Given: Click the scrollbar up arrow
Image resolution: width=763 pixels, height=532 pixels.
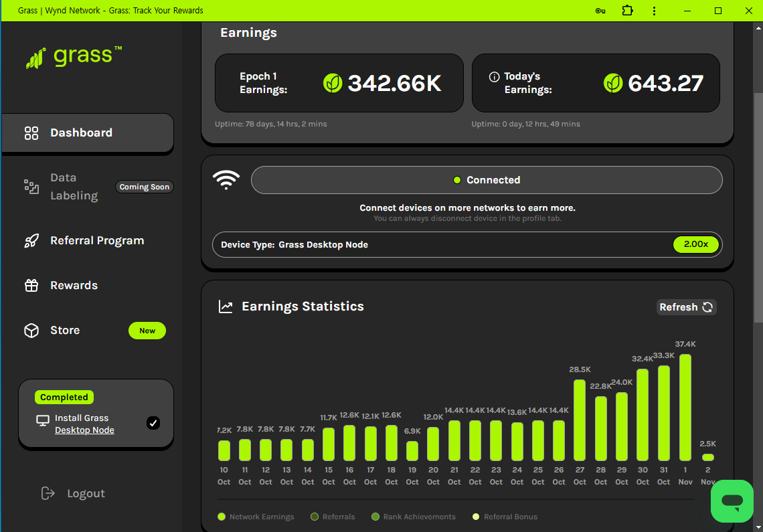Looking at the screenshot, I should [758, 27].
